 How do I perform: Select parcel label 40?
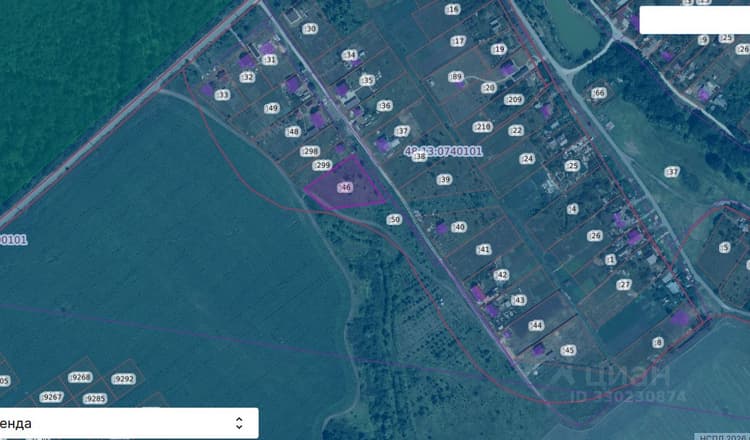point(459,227)
